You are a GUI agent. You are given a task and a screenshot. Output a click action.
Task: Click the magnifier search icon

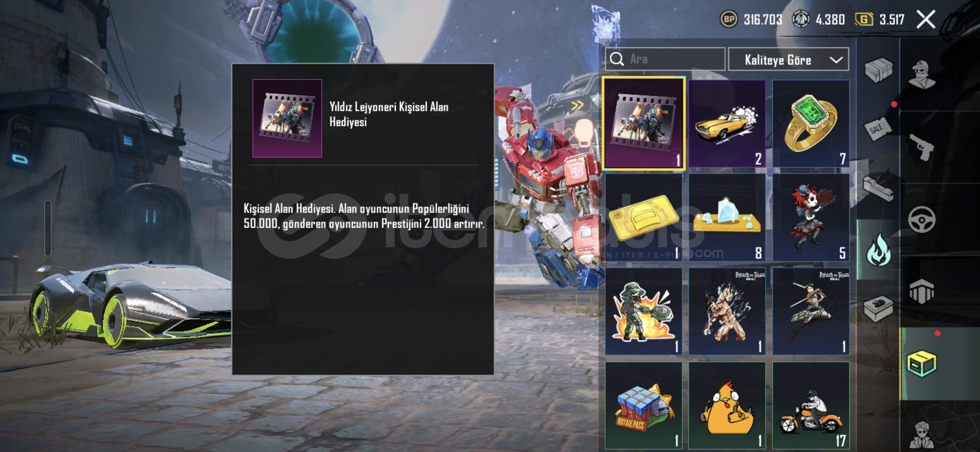tap(617, 59)
